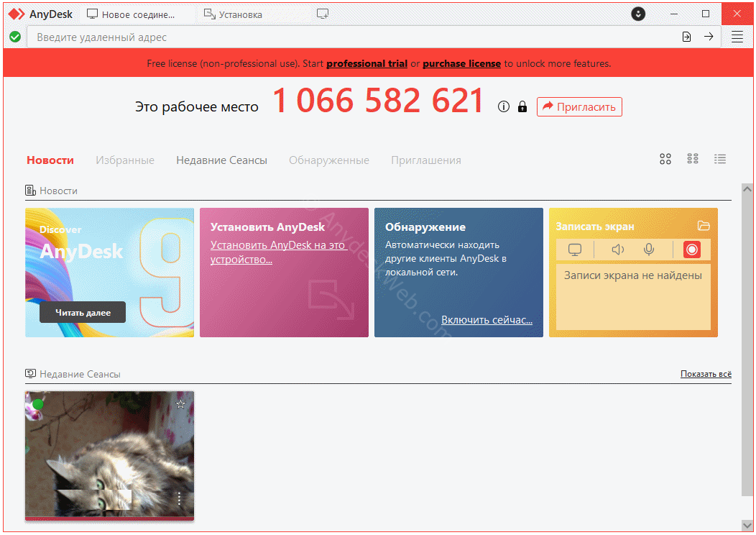Viewport: 756px width, 535px height.
Task: Select the Новости tab
Action: 50,160
